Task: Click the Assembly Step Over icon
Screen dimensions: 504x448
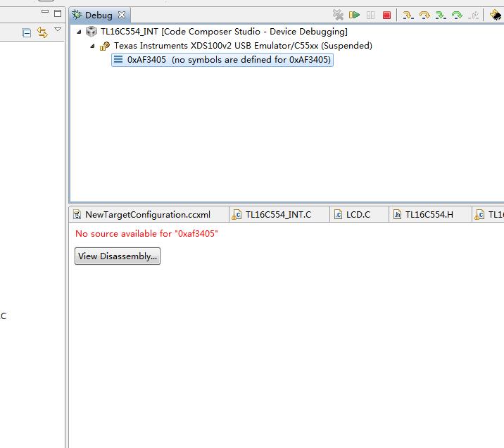Action: pyautogui.click(x=457, y=15)
